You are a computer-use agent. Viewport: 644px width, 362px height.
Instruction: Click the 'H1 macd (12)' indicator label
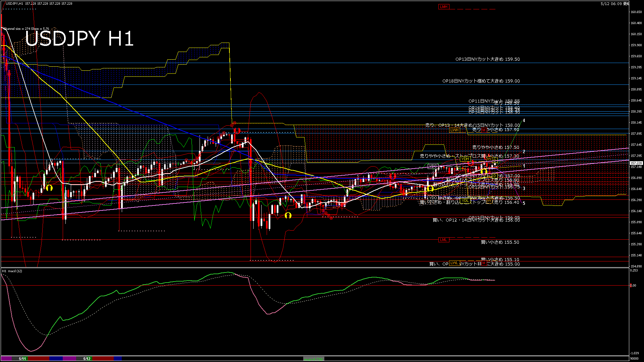12,271
